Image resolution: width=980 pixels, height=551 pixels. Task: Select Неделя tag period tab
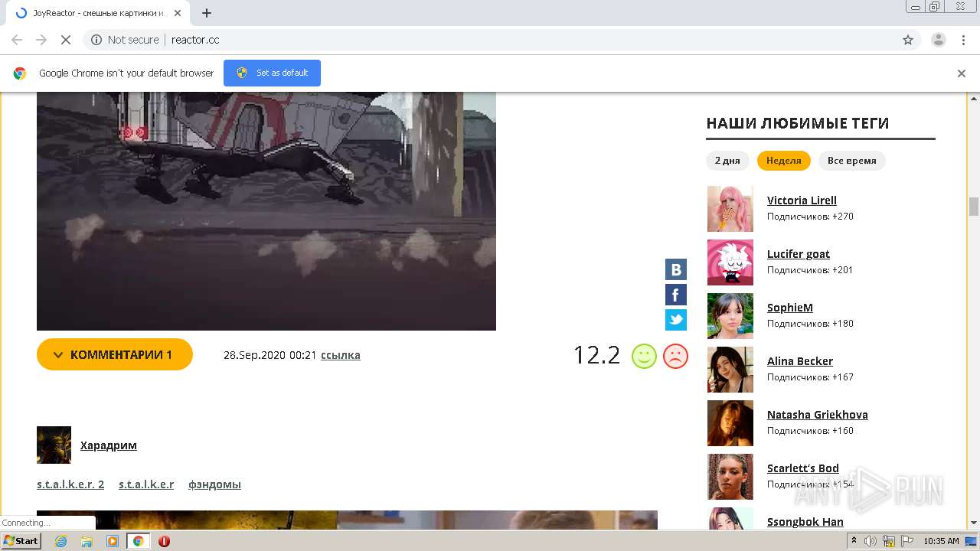783,161
